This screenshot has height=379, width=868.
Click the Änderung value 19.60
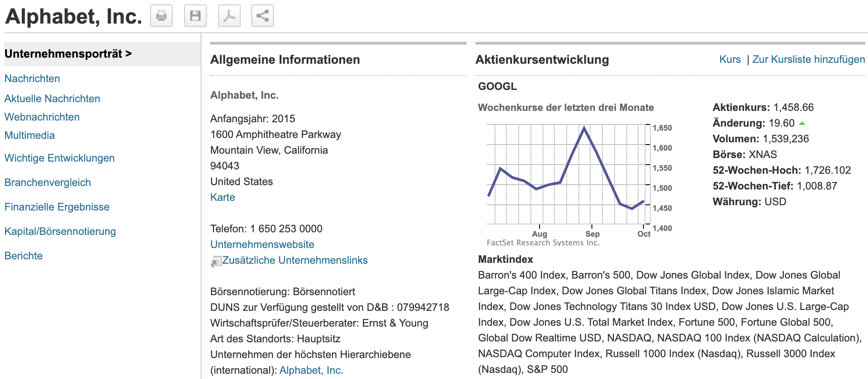tap(782, 123)
